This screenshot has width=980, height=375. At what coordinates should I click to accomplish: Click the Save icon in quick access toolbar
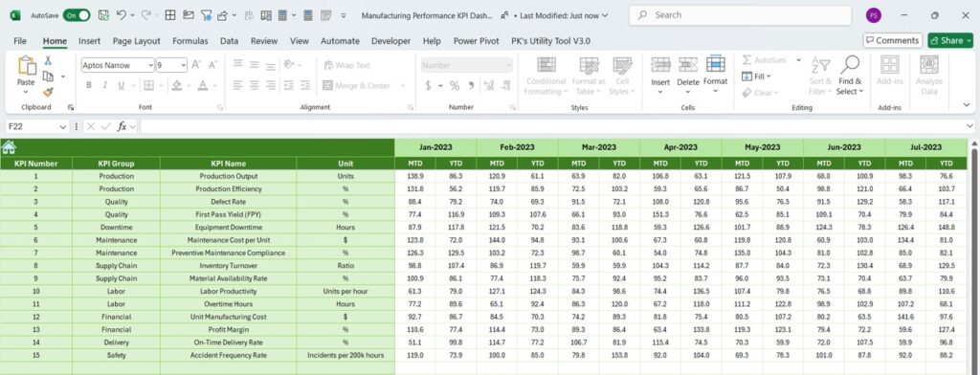click(x=103, y=15)
